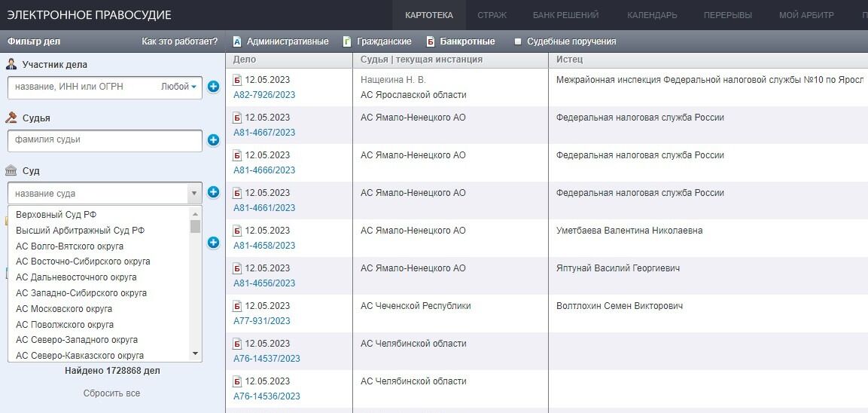Screen dimensions: 868x413
Task: Click the plus icon below court filter
Action: [x=214, y=242]
